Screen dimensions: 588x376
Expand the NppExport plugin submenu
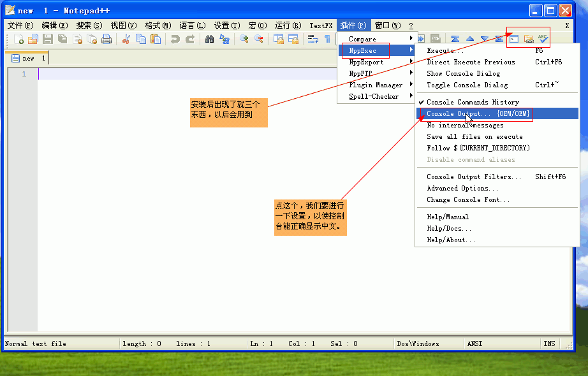click(376, 62)
